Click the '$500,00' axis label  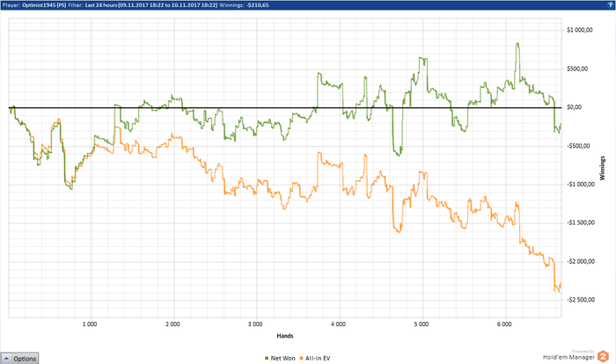(577, 69)
